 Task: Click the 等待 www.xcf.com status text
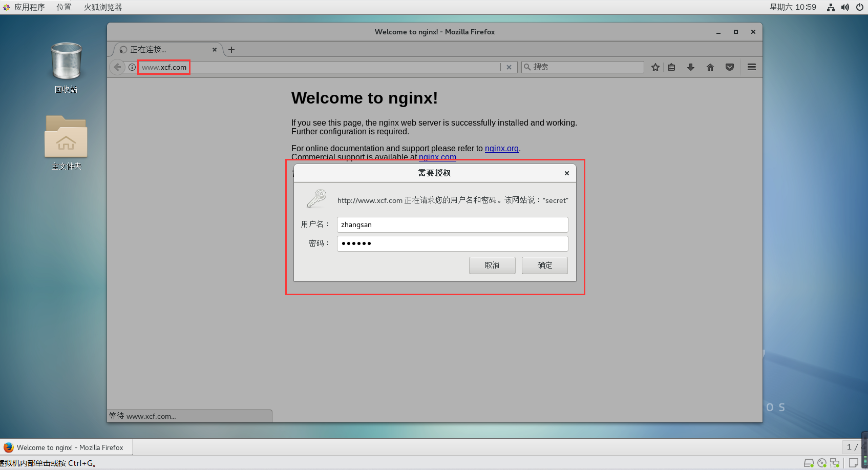coord(142,416)
